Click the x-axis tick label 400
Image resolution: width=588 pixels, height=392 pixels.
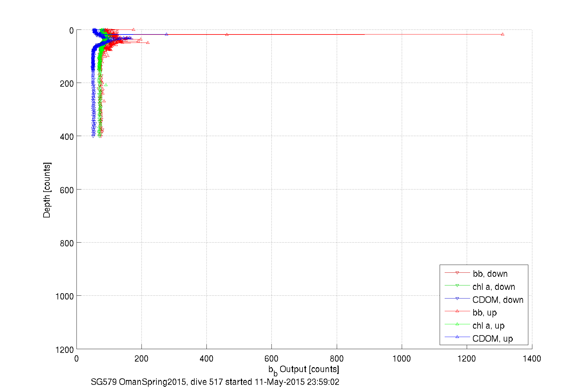(x=206, y=359)
